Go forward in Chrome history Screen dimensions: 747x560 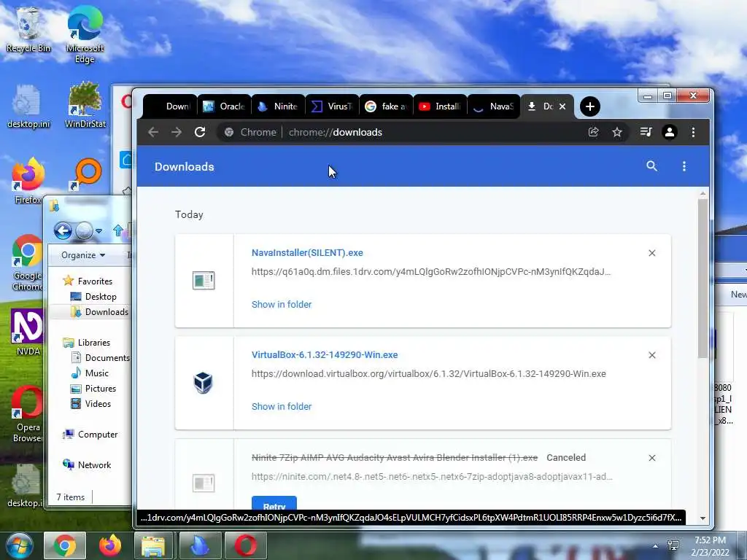click(x=177, y=132)
